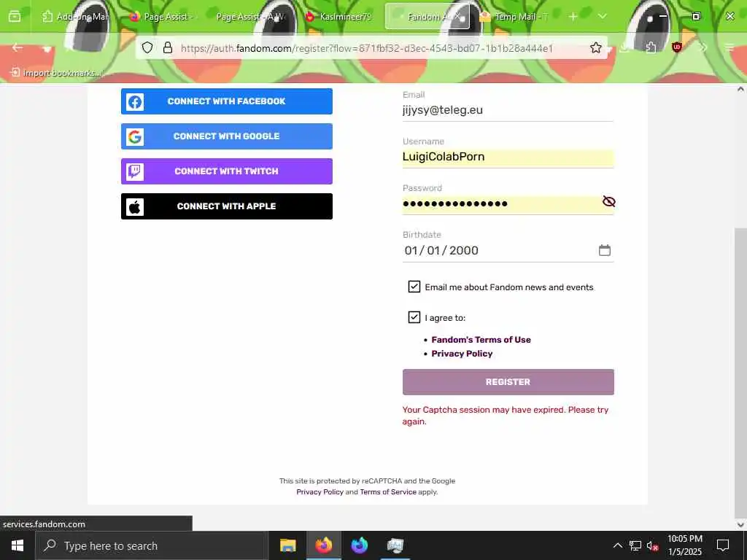
Task: Open the Windows notification center
Action: pos(723,545)
